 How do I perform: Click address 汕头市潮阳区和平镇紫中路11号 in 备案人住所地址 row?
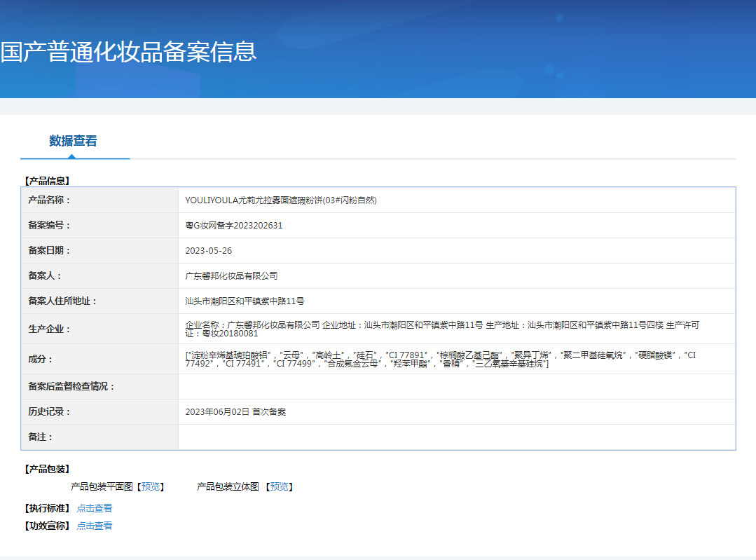[x=245, y=301]
